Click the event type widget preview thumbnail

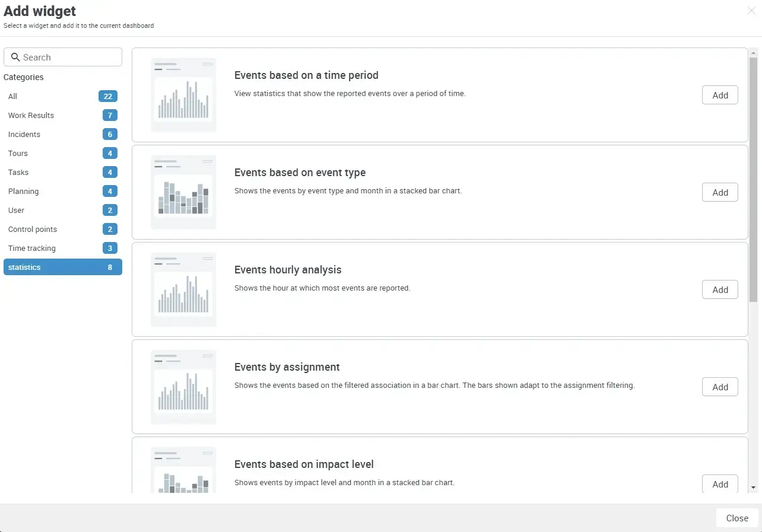183,192
